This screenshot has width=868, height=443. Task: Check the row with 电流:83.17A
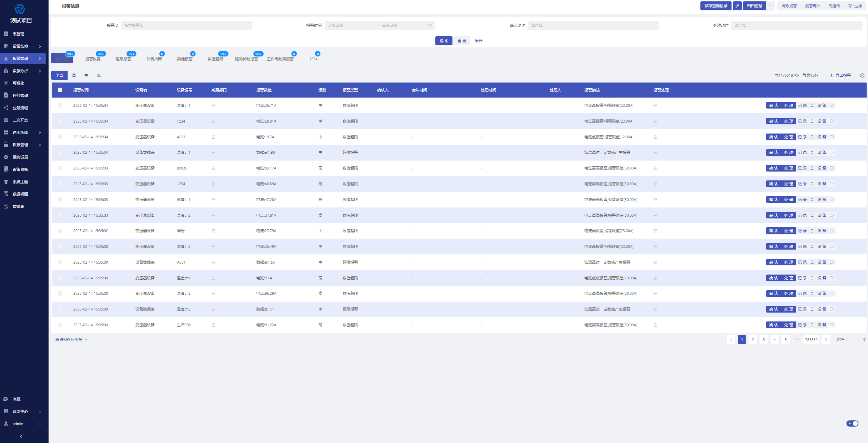tap(60, 168)
